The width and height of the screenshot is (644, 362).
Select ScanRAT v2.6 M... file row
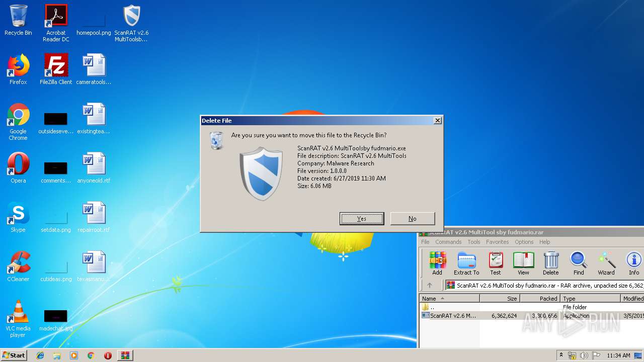pos(532,316)
